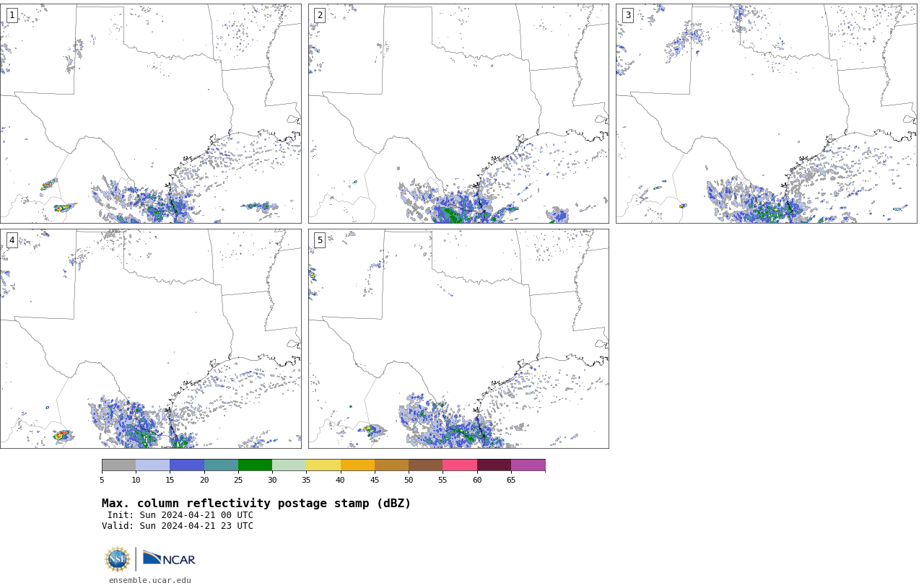
Task: Click the colorbar tick label 65
Action: click(x=511, y=480)
